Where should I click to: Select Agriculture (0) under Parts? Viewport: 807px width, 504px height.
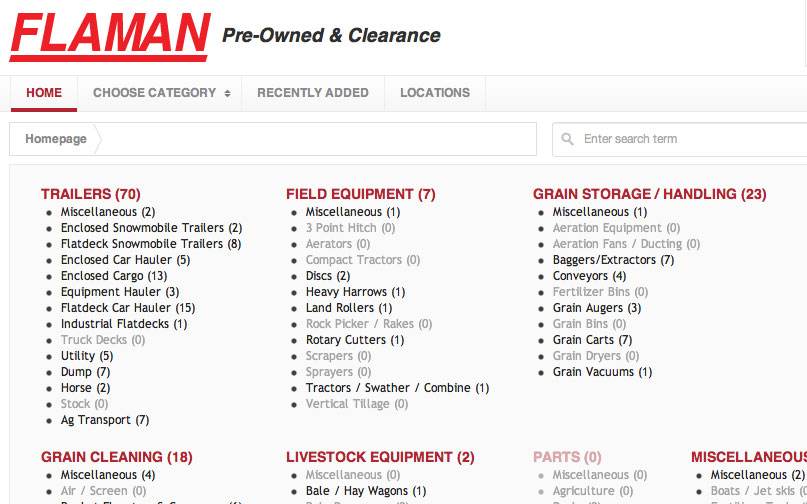(593, 491)
